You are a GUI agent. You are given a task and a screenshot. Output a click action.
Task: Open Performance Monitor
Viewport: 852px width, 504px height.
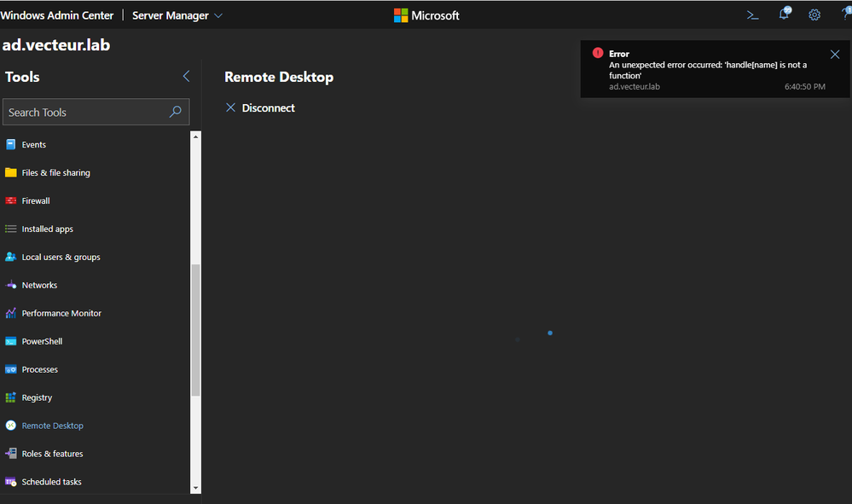click(x=61, y=313)
